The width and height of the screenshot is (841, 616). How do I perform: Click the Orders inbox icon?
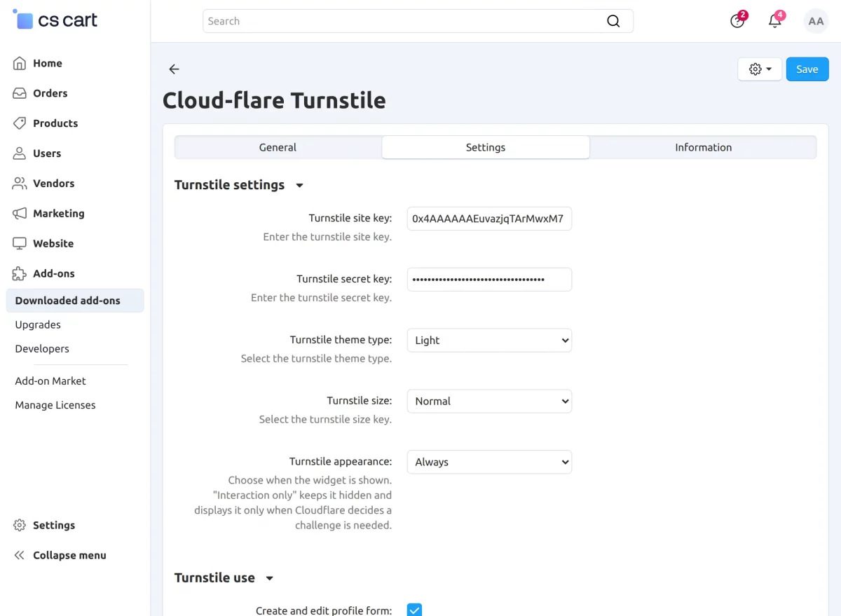point(20,93)
